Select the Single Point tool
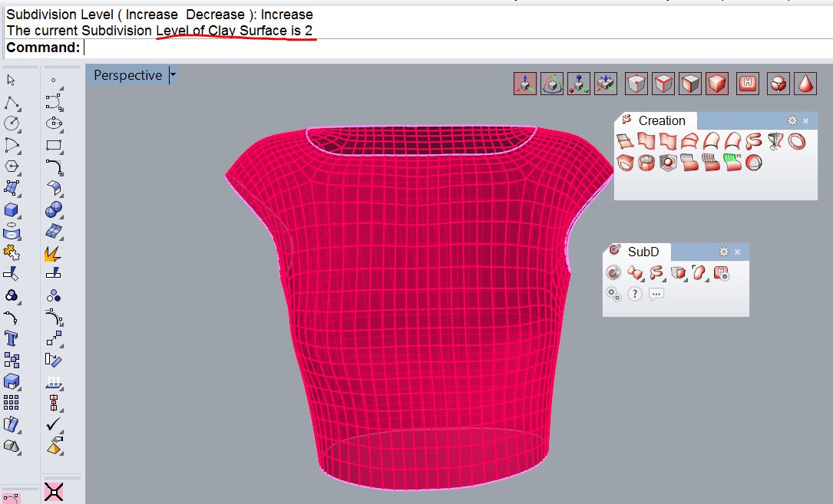Viewport: 833px width, 504px height. tap(53, 81)
